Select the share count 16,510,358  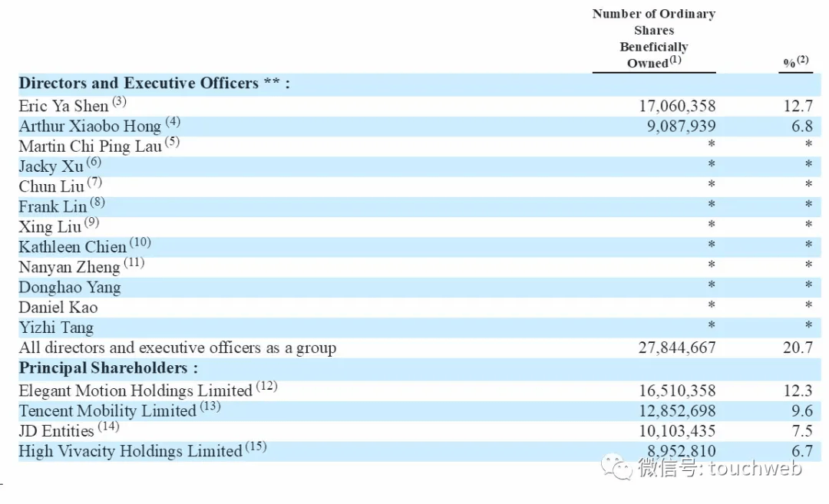click(x=677, y=391)
